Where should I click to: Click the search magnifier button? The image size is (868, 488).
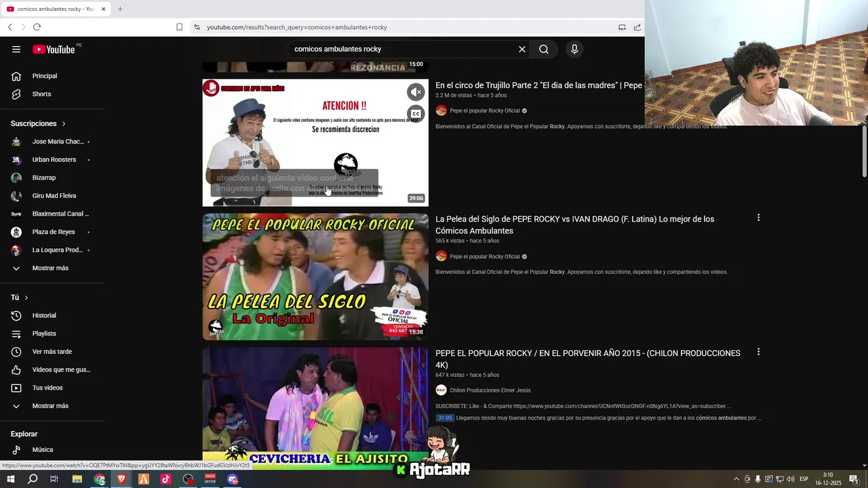click(x=544, y=49)
